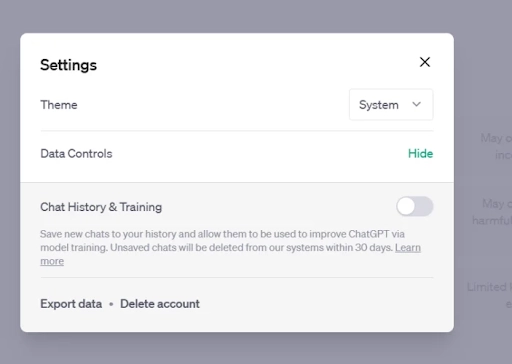
Task: Click the Settings dialog heading
Action: [68, 65]
